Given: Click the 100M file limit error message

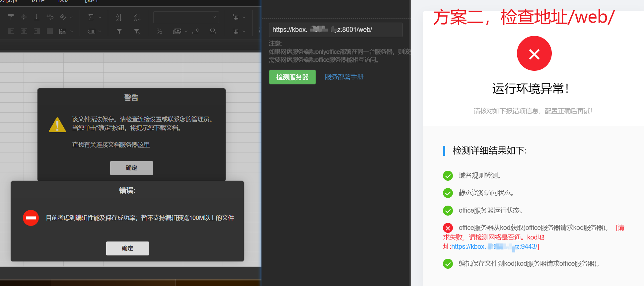Looking at the screenshot, I should [x=140, y=218].
